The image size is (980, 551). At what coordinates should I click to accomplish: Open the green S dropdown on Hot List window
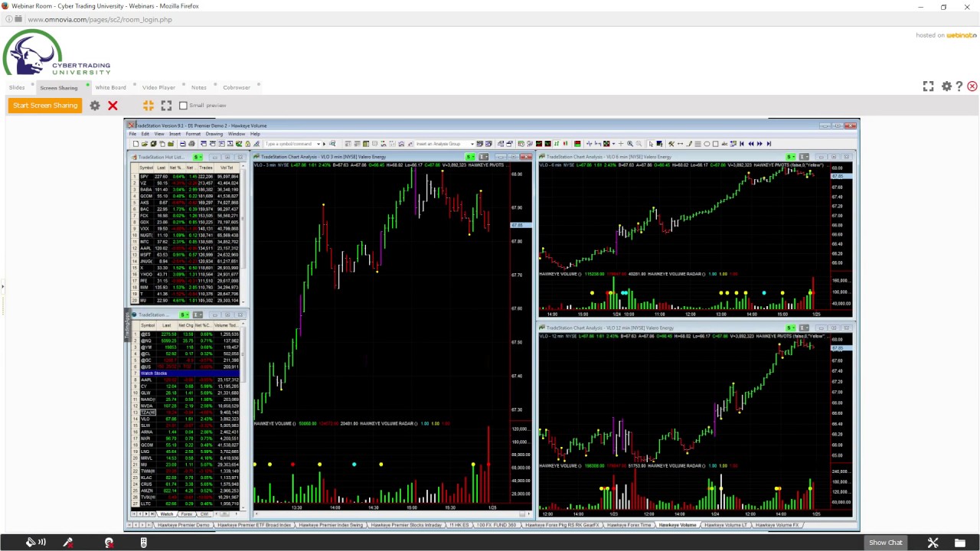[198, 158]
